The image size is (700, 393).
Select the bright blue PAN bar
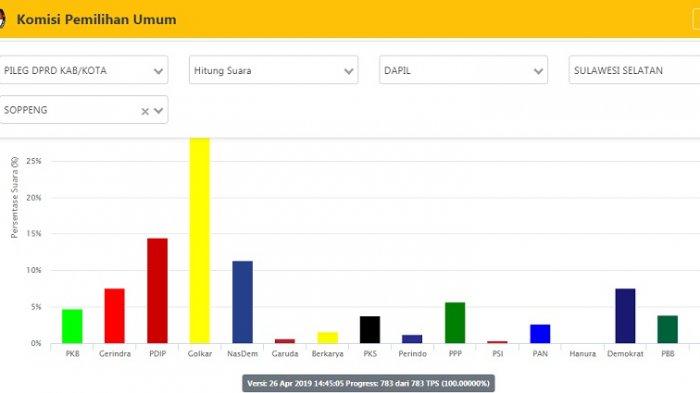click(540, 334)
